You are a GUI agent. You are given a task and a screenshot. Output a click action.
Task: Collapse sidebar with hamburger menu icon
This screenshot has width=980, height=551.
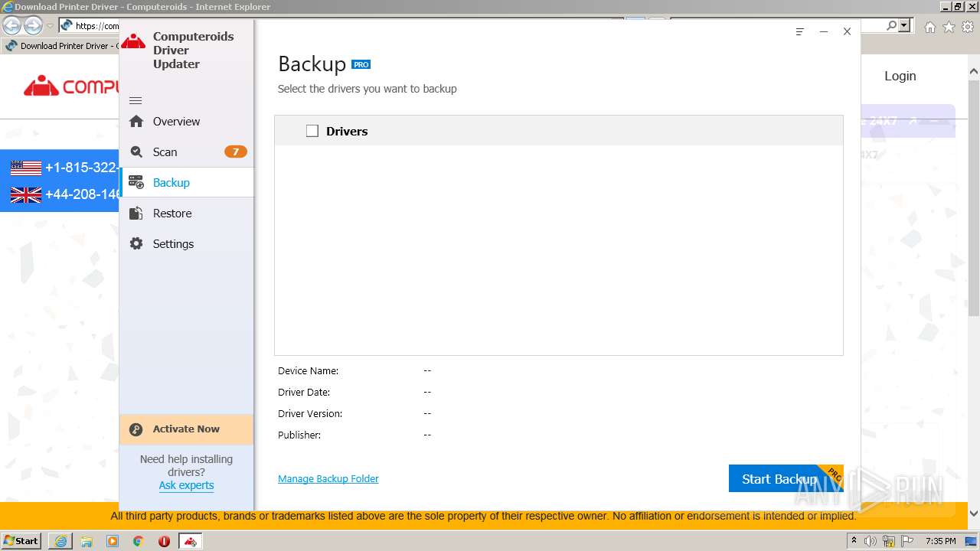coord(136,100)
